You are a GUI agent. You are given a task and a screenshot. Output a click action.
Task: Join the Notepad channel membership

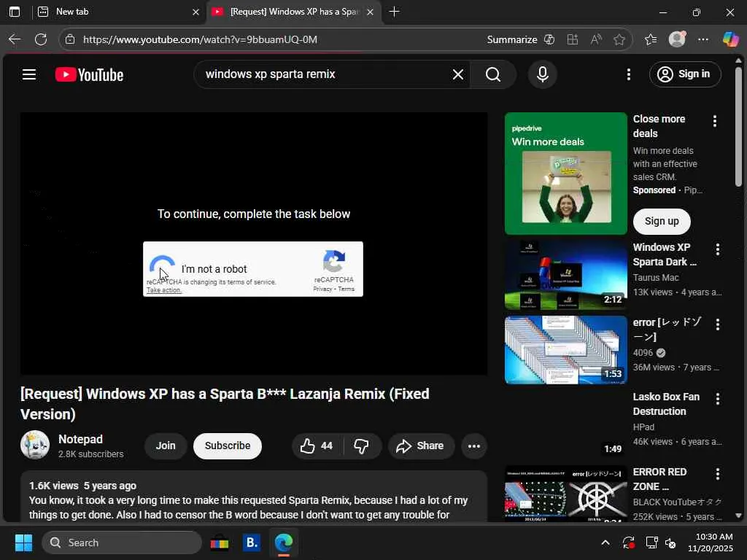[x=166, y=446]
